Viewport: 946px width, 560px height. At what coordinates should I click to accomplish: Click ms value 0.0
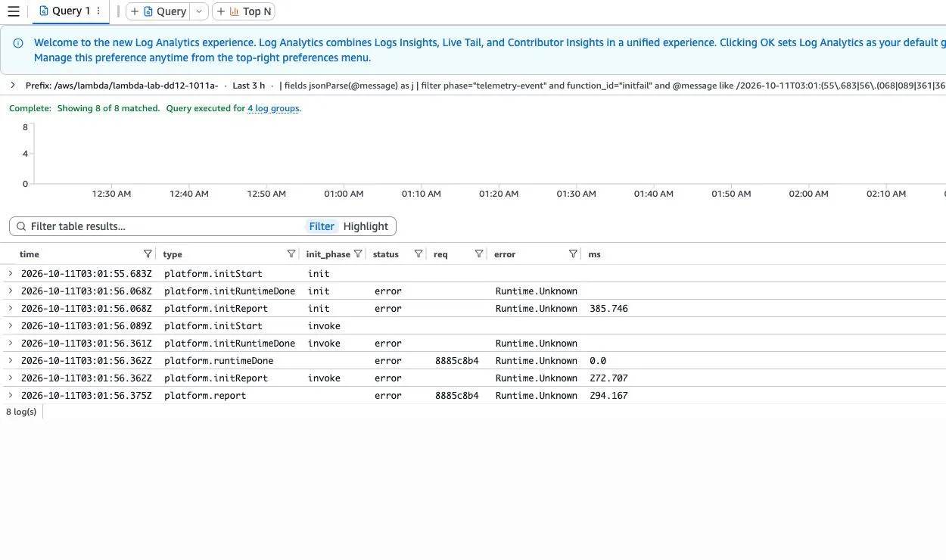pos(598,361)
